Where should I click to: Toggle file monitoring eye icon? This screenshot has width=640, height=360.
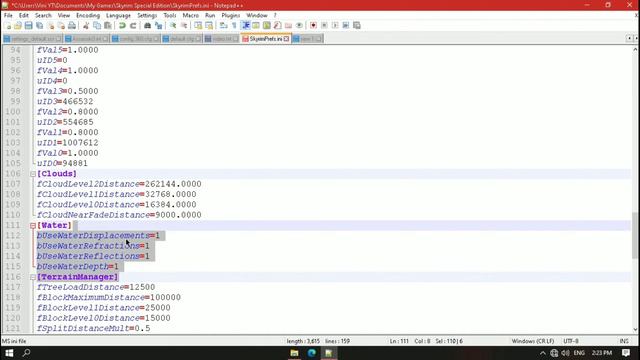click(x=299, y=25)
